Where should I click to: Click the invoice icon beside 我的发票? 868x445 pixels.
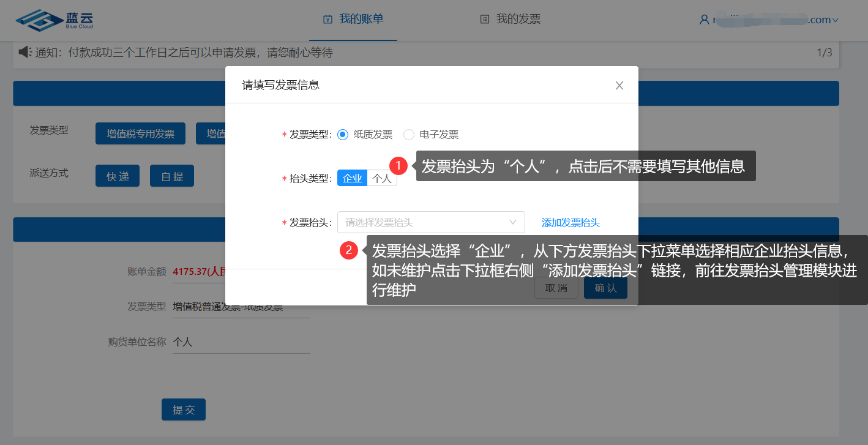(x=485, y=20)
